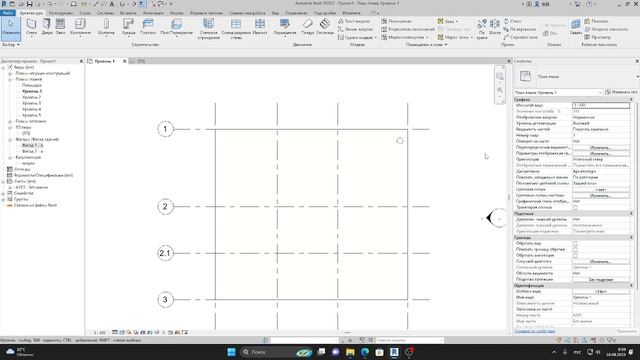Click the Edit Type button
This screenshot has width=640, height=360.
tap(621, 92)
